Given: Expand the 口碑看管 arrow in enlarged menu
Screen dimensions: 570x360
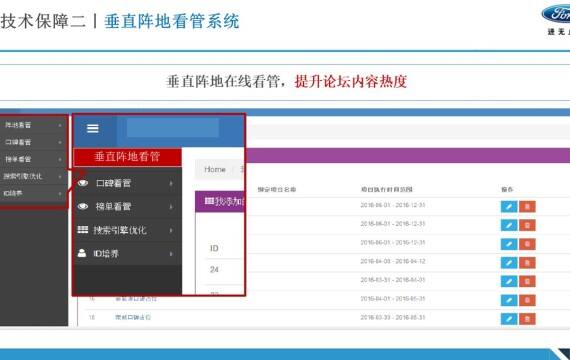Looking at the screenshot, I should coord(171,184).
